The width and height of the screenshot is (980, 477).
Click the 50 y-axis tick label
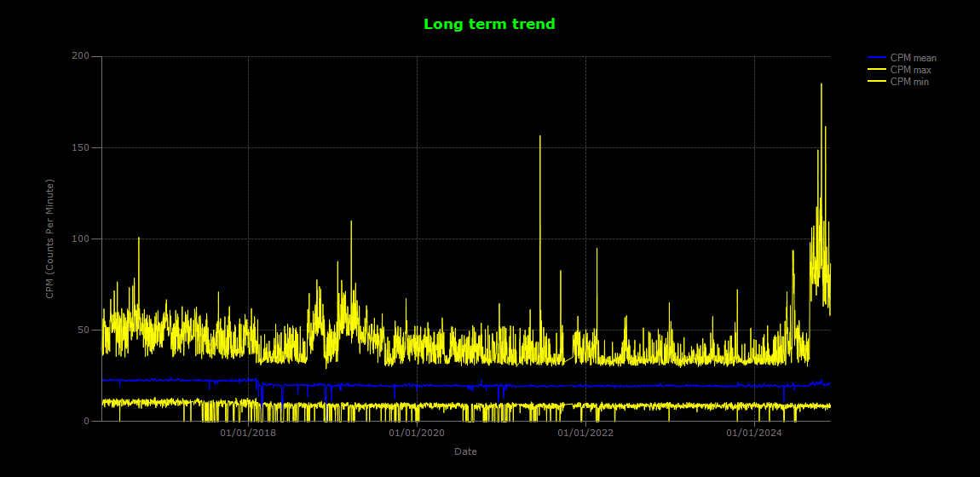(84, 330)
